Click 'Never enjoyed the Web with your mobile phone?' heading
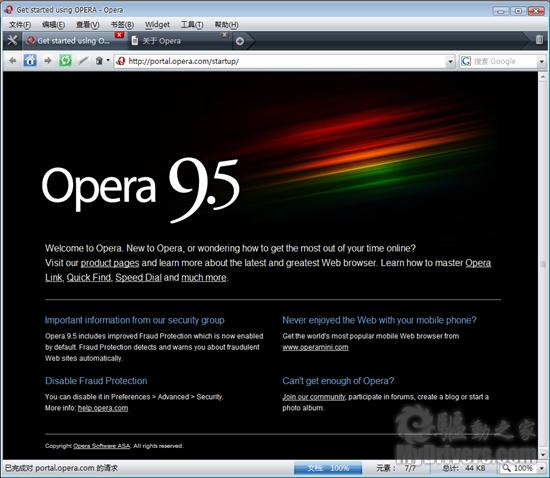This screenshot has width=550, height=478. pos(379,320)
